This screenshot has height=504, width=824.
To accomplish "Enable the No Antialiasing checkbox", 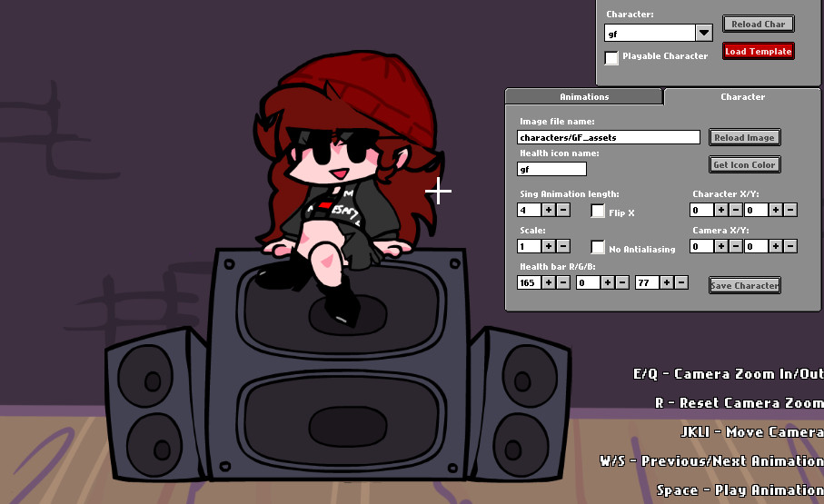I will [598, 247].
